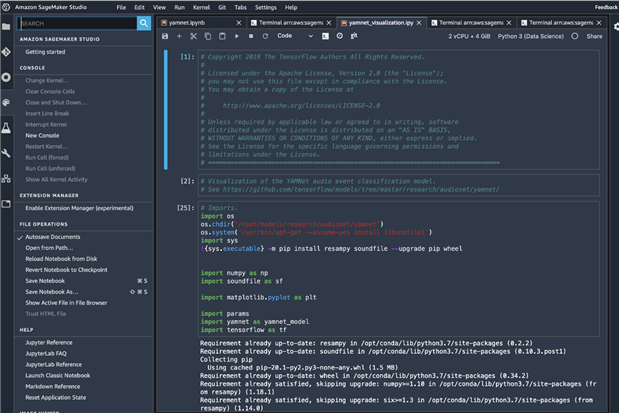Focus the command palette SEARCH field
619x413 pixels.
[x=77, y=23]
